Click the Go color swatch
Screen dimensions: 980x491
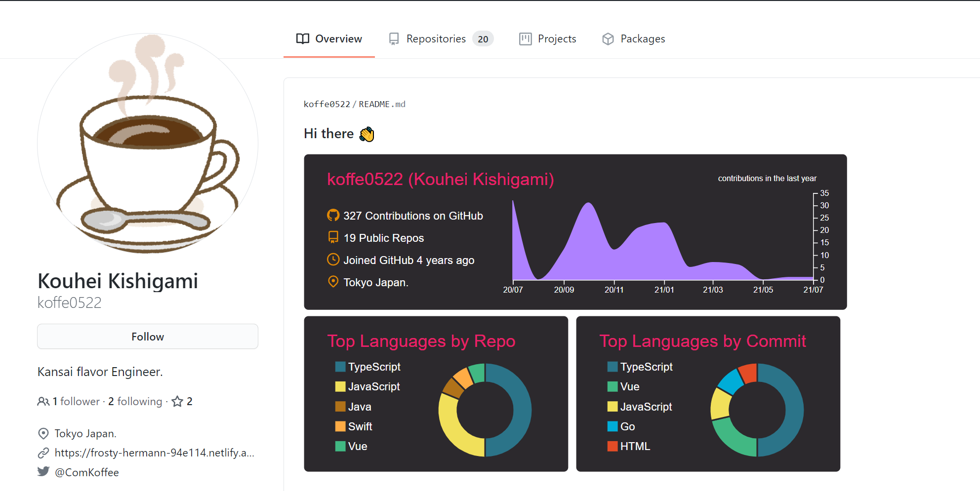(x=612, y=426)
